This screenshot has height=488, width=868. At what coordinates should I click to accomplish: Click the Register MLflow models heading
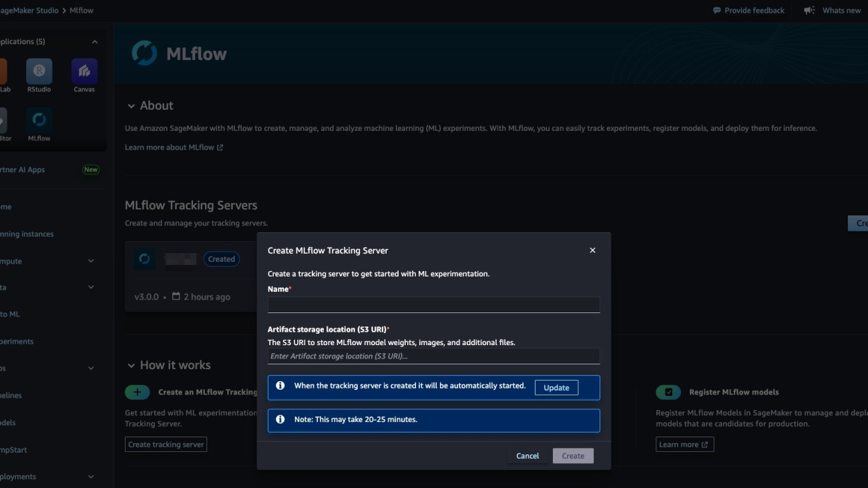pyautogui.click(x=734, y=392)
